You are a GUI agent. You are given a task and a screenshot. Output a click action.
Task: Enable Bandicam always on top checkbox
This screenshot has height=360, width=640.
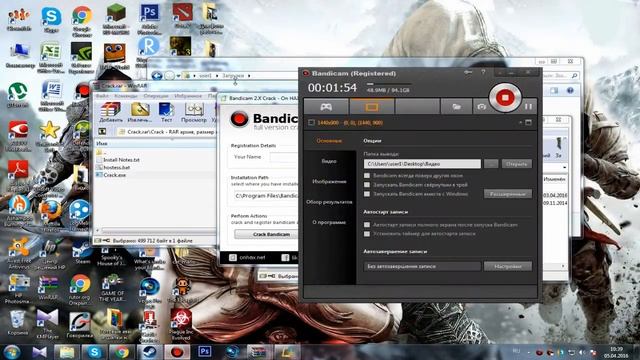[x=367, y=176]
